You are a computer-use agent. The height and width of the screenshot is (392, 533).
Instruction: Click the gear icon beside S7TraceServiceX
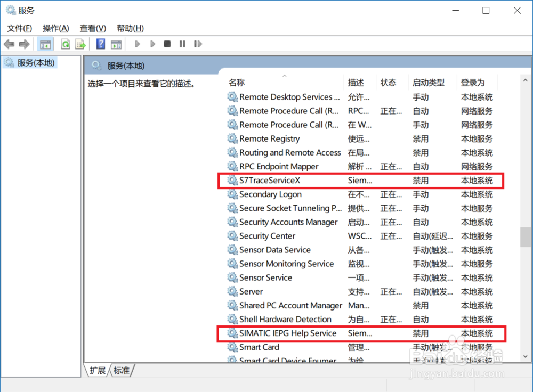[x=232, y=181]
